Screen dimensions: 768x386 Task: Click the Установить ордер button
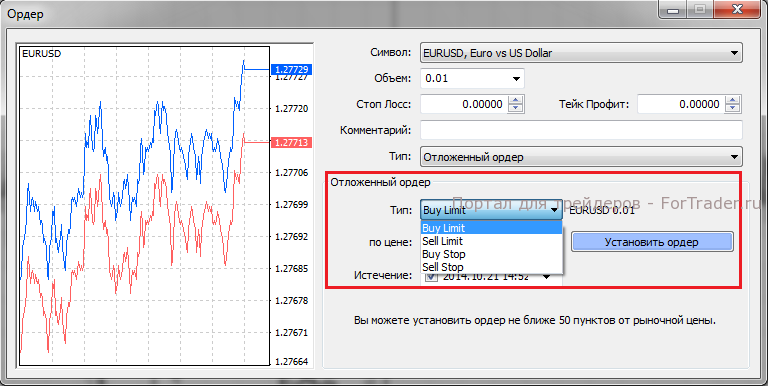click(651, 242)
